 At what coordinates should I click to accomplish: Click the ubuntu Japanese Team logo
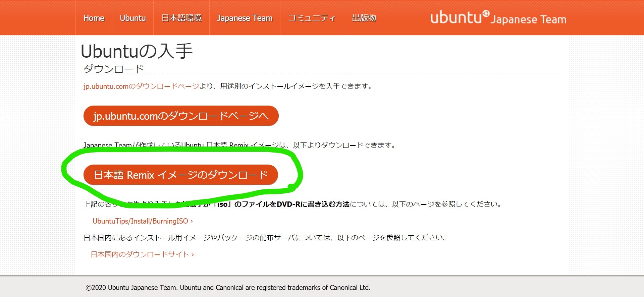coord(498,18)
